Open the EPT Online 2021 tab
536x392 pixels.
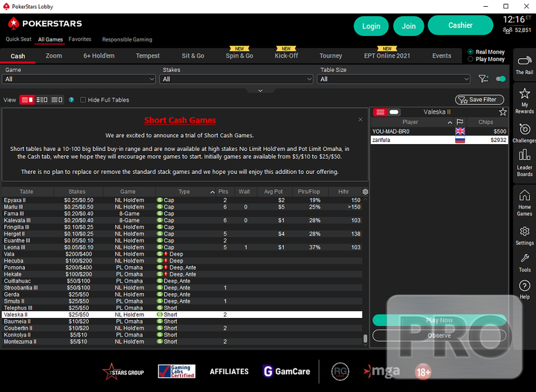pyautogui.click(x=387, y=55)
